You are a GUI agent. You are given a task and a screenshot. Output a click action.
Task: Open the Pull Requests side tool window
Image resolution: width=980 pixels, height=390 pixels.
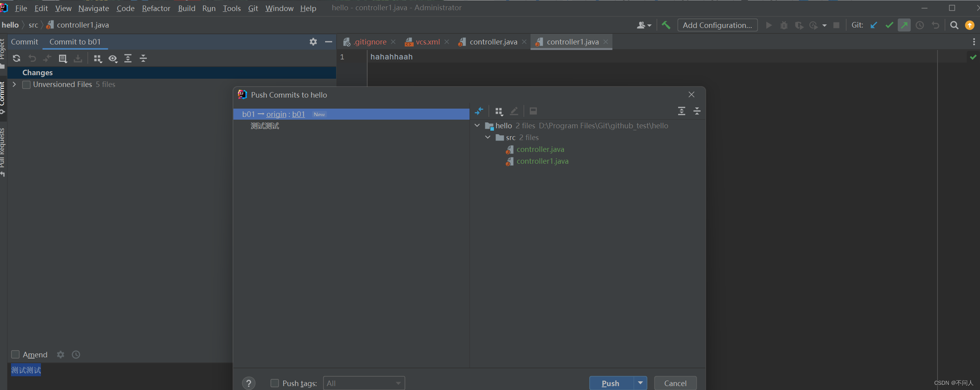[x=3, y=152]
